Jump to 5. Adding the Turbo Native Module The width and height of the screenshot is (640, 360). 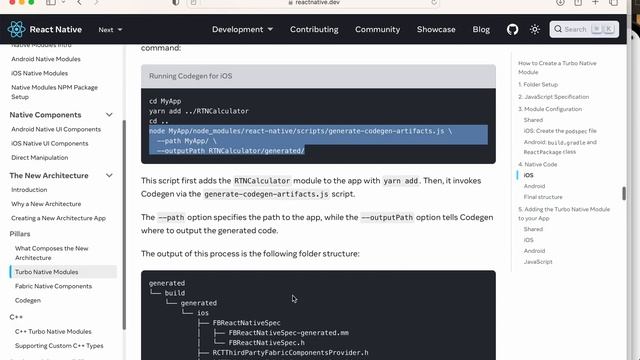click(564, 214)
